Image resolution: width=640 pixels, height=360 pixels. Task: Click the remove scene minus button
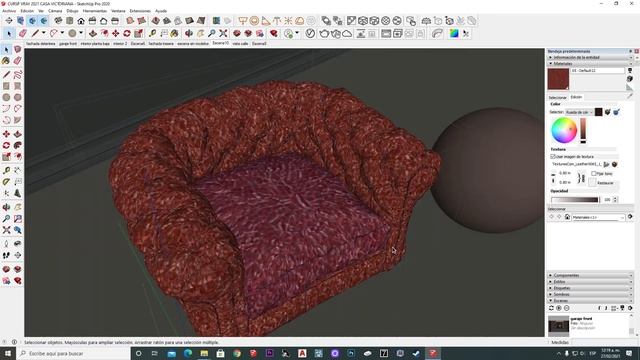tap(567, 308)
